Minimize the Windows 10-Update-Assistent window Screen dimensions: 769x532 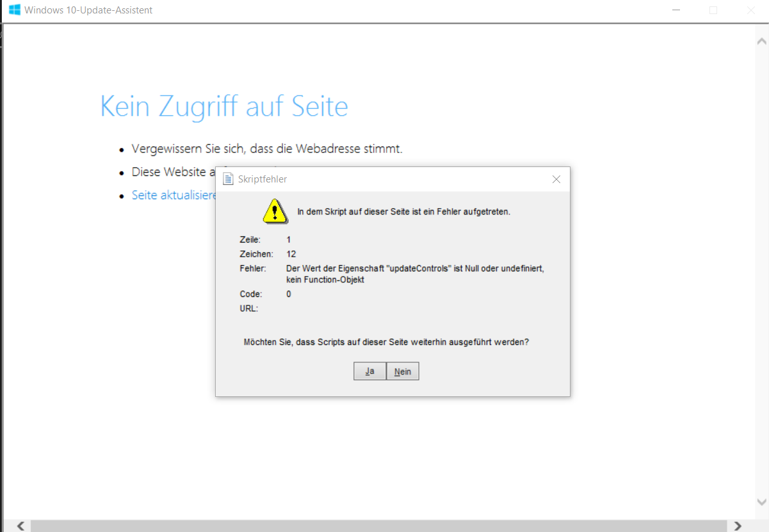pyautogui.click(x=676, y=10)
